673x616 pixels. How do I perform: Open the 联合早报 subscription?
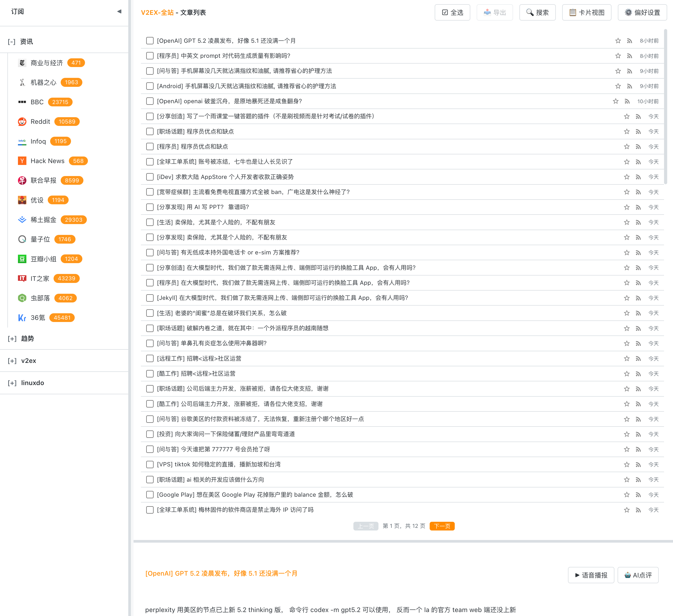[43, 181]
